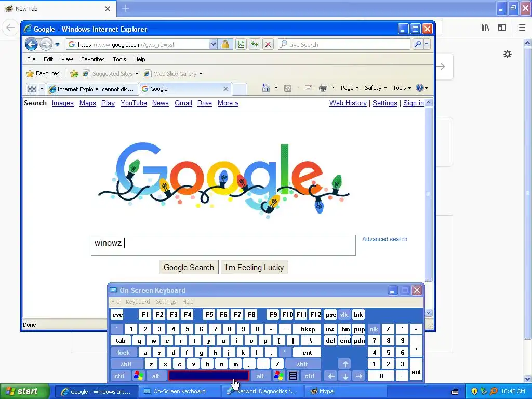532x399 pixels.
Task: Toggle the lock (caps lock) key
Action: [x=124, y=353]
